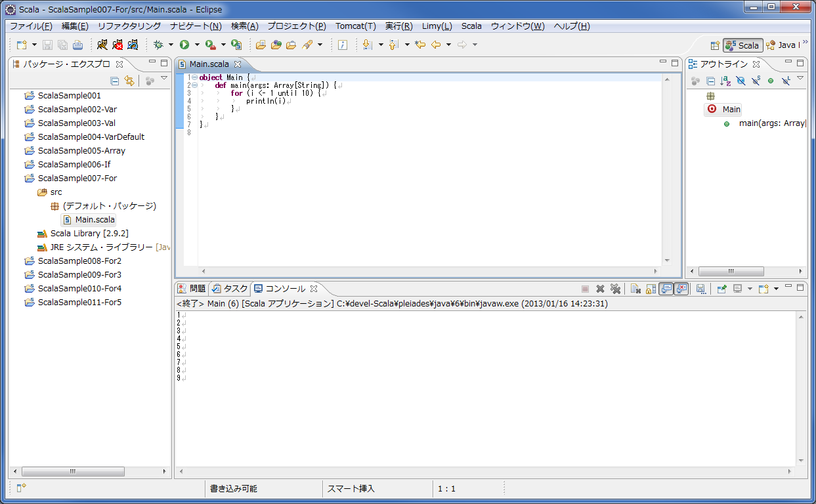816x504 pixels.
Task: Select Main.scala in Package Explorer
Action: [x=89, y=219]
